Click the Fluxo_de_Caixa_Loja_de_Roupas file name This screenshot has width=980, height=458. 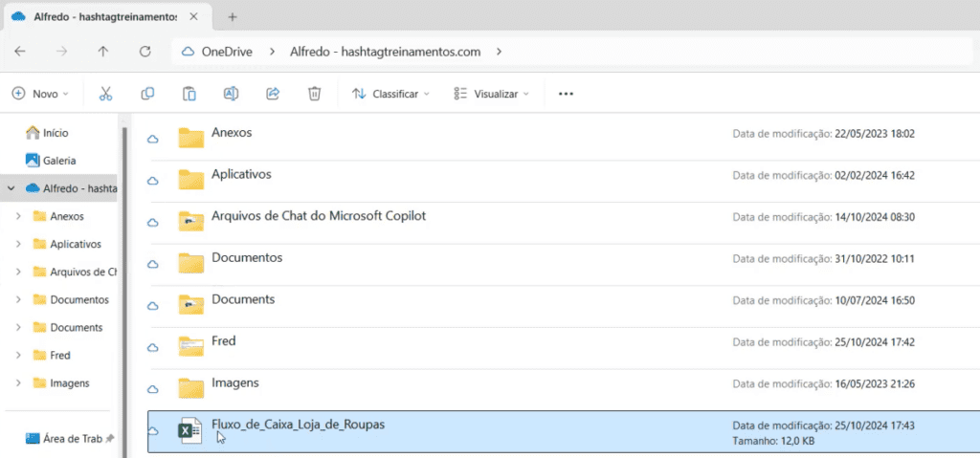tap(299, 425)
